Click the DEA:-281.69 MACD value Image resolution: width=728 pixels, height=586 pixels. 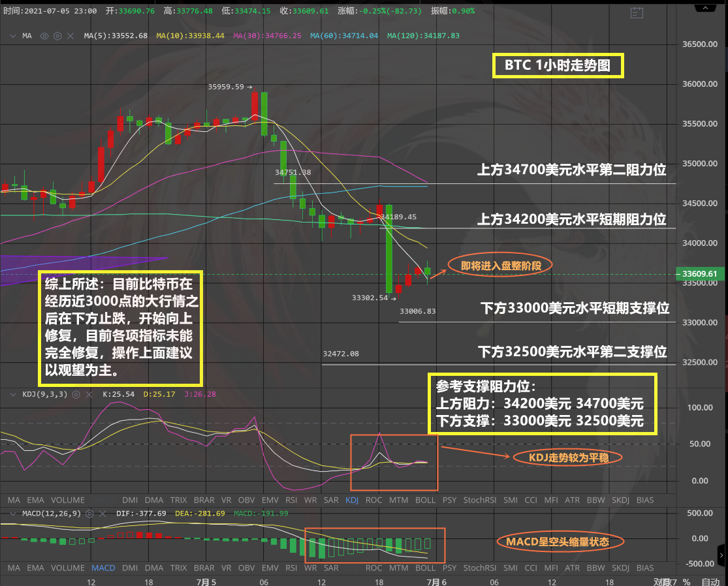click(200, 514)
